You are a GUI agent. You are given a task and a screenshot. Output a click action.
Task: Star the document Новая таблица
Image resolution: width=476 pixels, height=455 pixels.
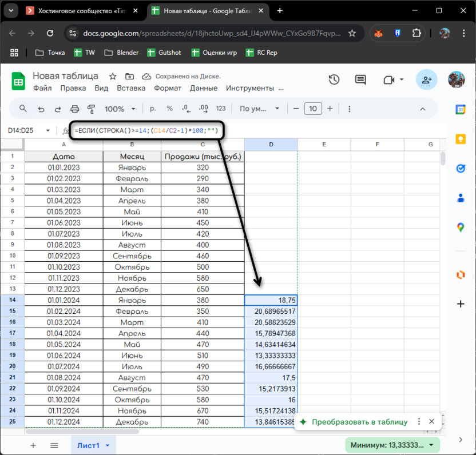coord(113,76)
